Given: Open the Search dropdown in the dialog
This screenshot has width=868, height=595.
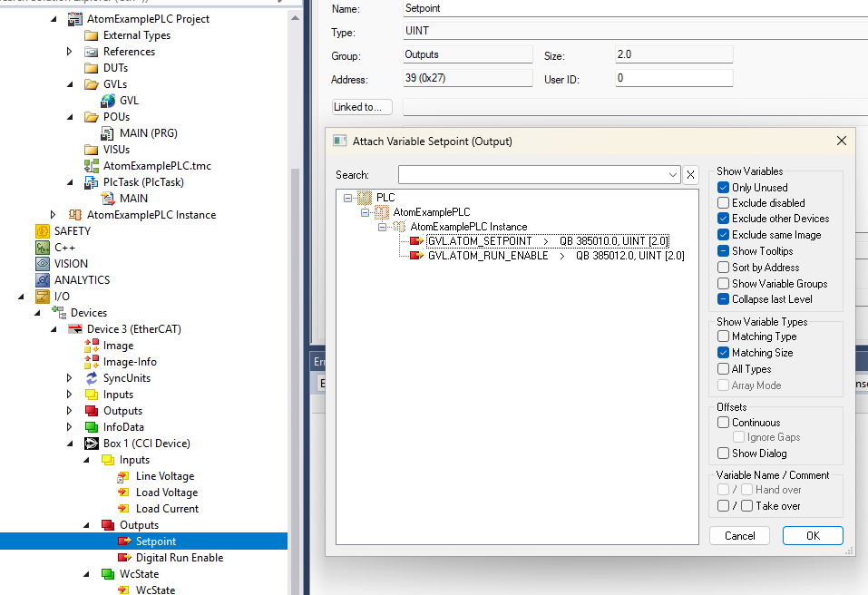Looking at the screenshot, I should [x=672, y=173].
